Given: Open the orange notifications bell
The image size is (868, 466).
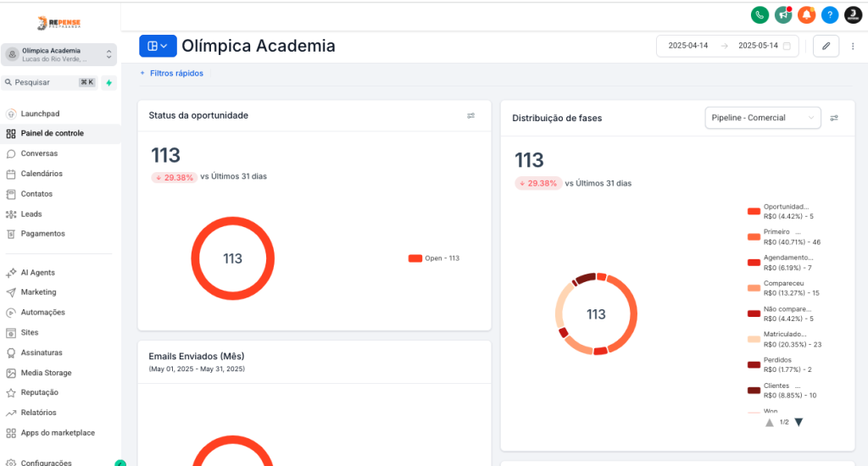Looking at the screenshot, I should pyautogui.click(x=807, y=14).
